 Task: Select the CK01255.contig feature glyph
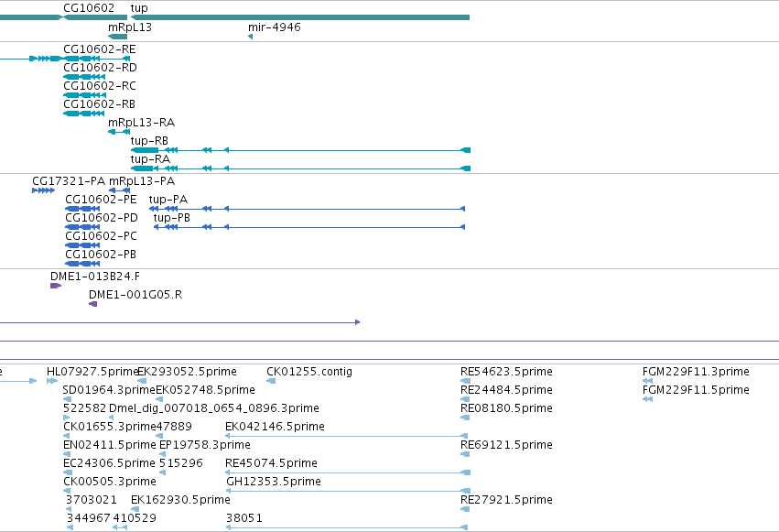[271, 381]
